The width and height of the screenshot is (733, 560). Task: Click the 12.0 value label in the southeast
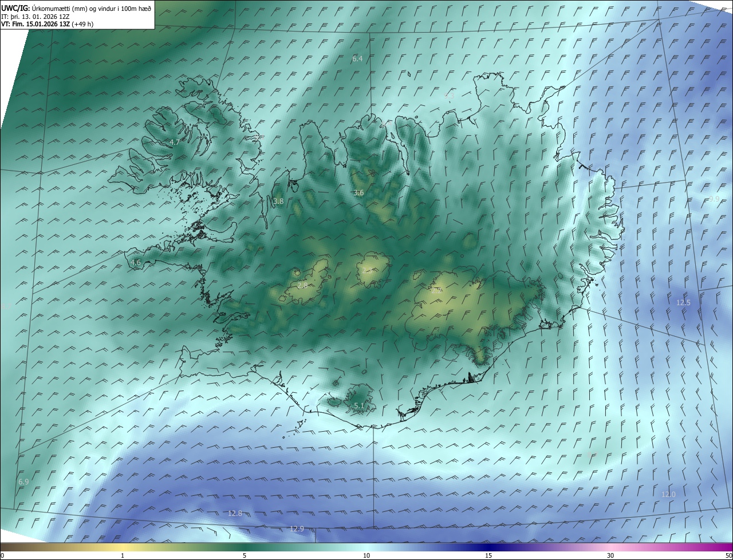click(668, 494)
